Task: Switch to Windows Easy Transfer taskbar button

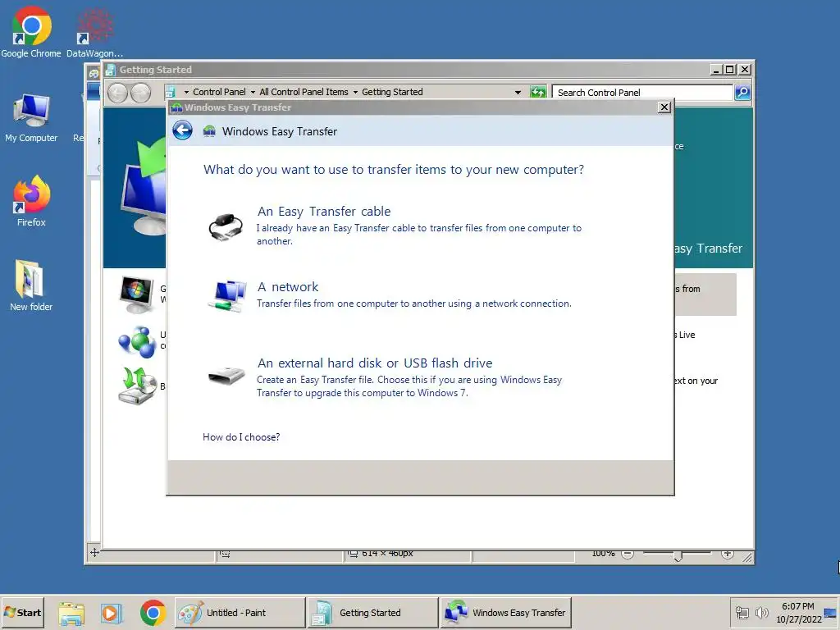Action: click(x=505, y=612)
